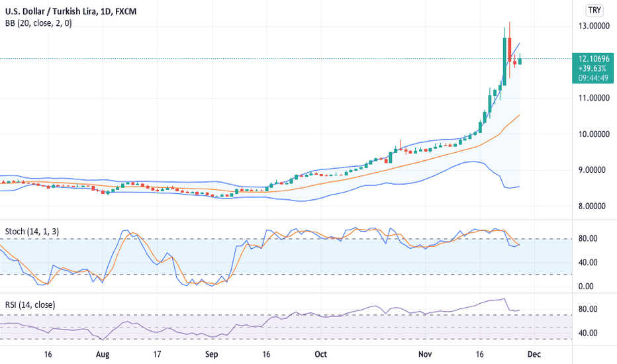Viewport: 617px width, 364px height.
Task: Click the 09:44:49 countdown timer
Action: pyautogui.click(x=593, y=78)
